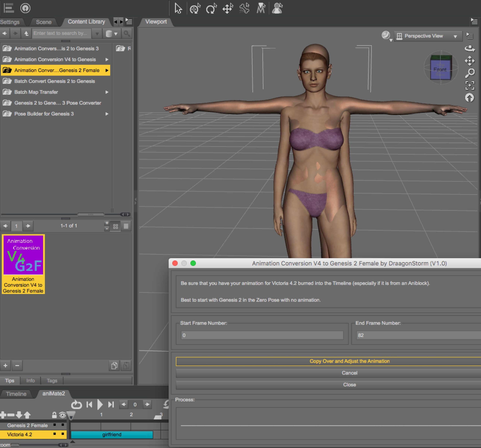
Task: Select the Translate move tool
Action: 227,9
